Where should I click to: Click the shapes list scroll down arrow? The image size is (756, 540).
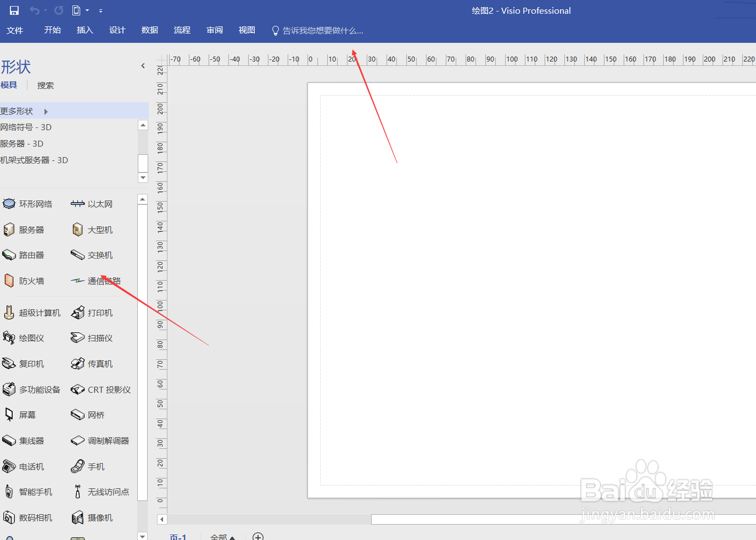143,536
